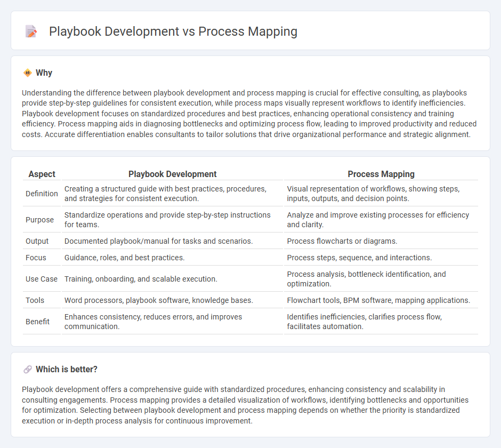The height and width of the screenshot is (448, 501).
Task: Click the paragraph starting 'Playbook development offers a comprehensive'
Action: pyautogui.click(x=245, y=405)
